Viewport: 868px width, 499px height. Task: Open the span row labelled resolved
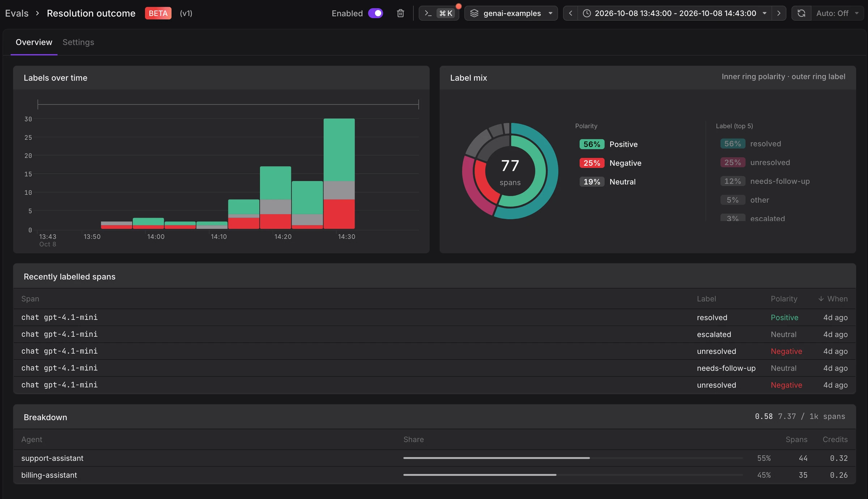coord(434,318)
